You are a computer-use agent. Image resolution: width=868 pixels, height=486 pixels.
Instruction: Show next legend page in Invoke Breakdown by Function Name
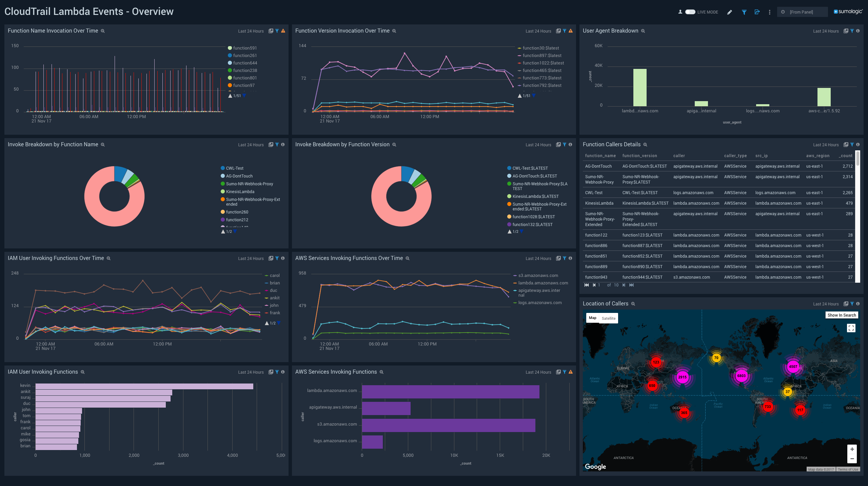(235, 231)
